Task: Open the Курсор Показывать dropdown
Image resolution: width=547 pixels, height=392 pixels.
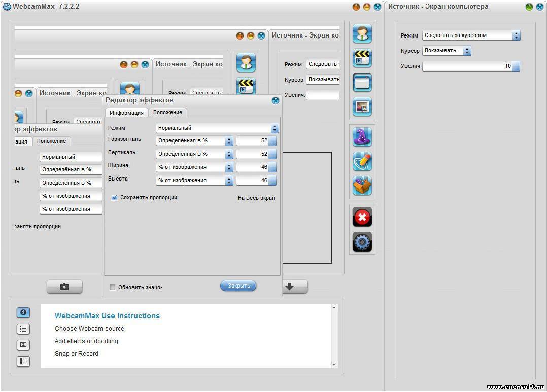Action: pos(447,51)
